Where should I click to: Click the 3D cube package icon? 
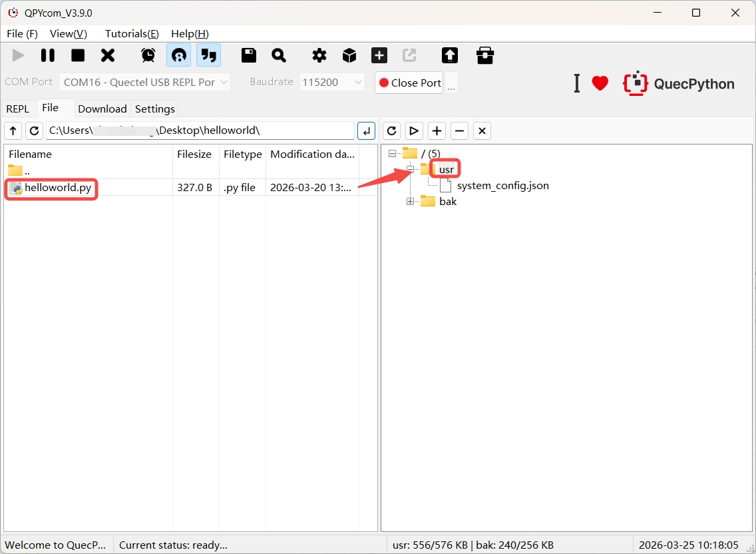click(349, 55)
